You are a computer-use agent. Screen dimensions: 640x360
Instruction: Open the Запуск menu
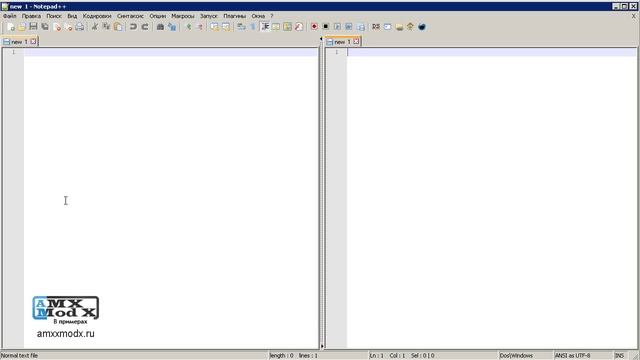click(209, 16)
